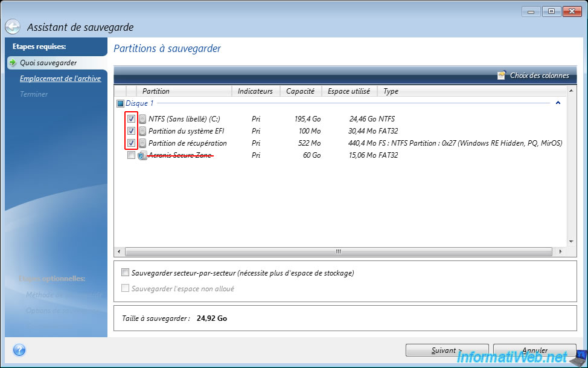Image resolution: width=588 pixels, height=368 pixels.
Task: Click the horizontal scrollbar of partition list
Action: point(338,251)
